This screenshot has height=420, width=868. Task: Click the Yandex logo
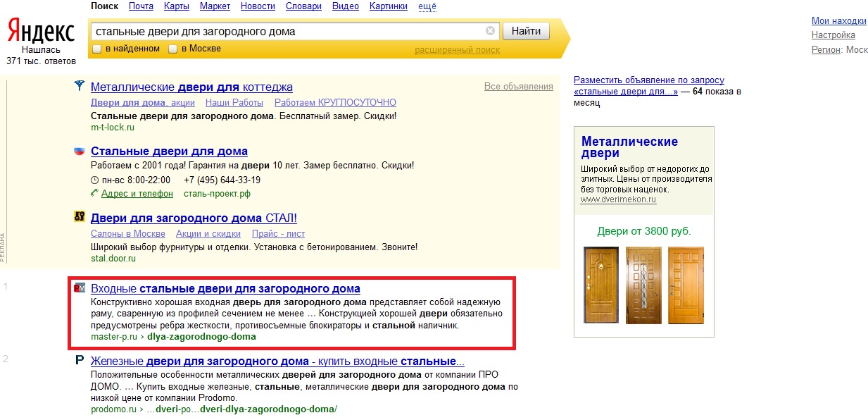40,32
